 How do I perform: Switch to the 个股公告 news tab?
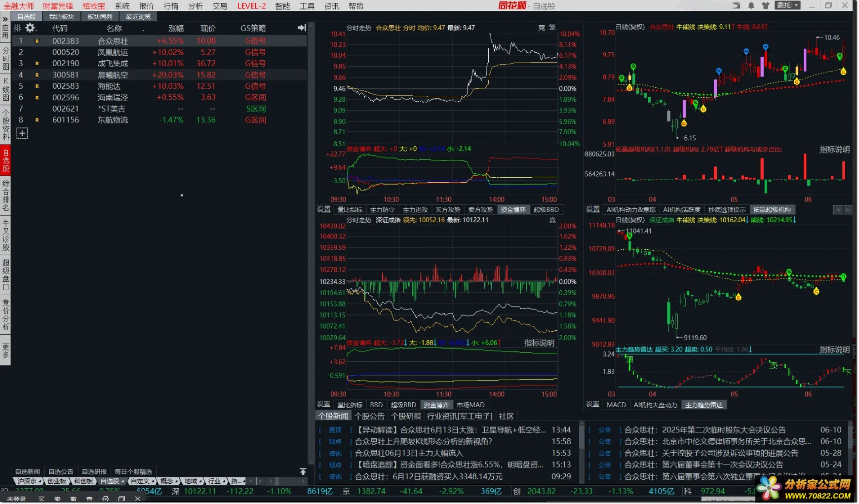pos(369,416)
